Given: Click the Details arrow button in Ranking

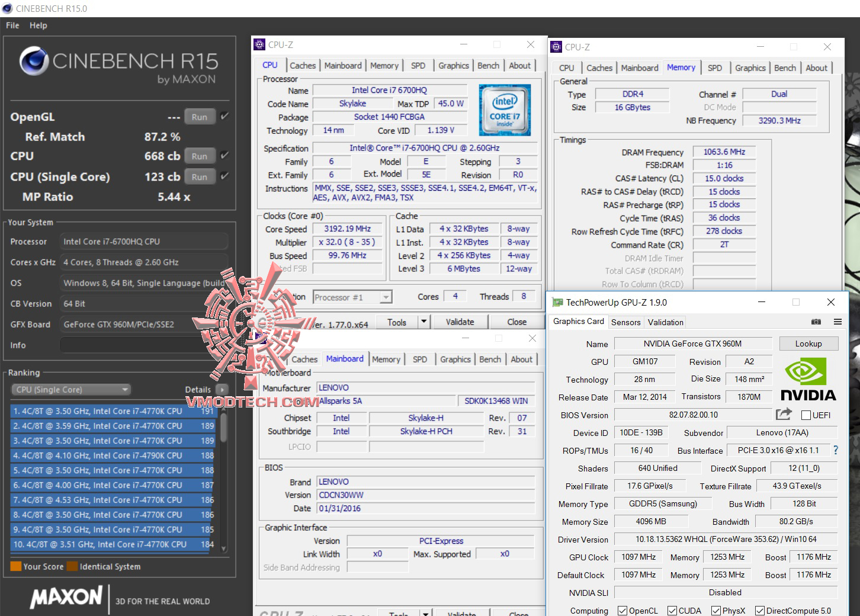Looking at the screenshot, I should (x=222, y=389).
